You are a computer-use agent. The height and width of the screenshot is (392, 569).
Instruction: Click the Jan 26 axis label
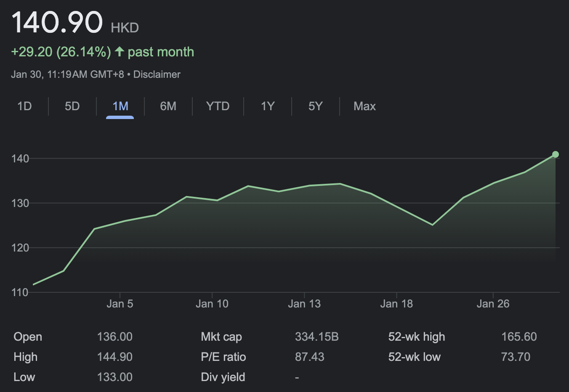click(493, 304)
